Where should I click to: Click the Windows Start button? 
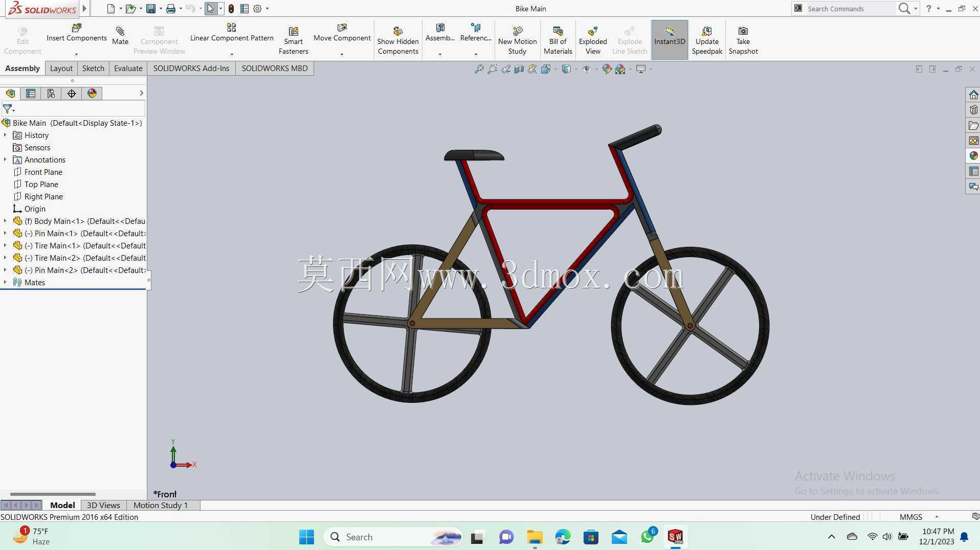(306, 537)
